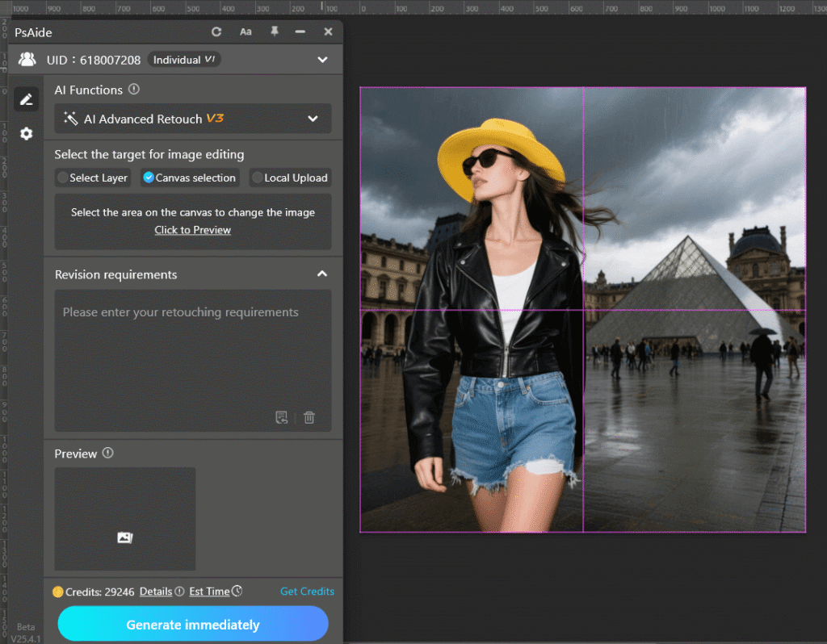Click the info icon next to AI Functions
This screenshot has width=827, height=644.
pos(133,90)
